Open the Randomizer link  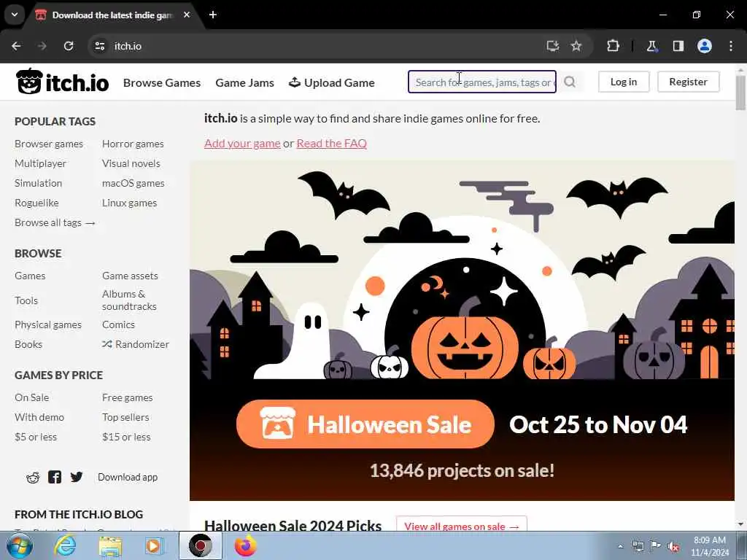136,344
